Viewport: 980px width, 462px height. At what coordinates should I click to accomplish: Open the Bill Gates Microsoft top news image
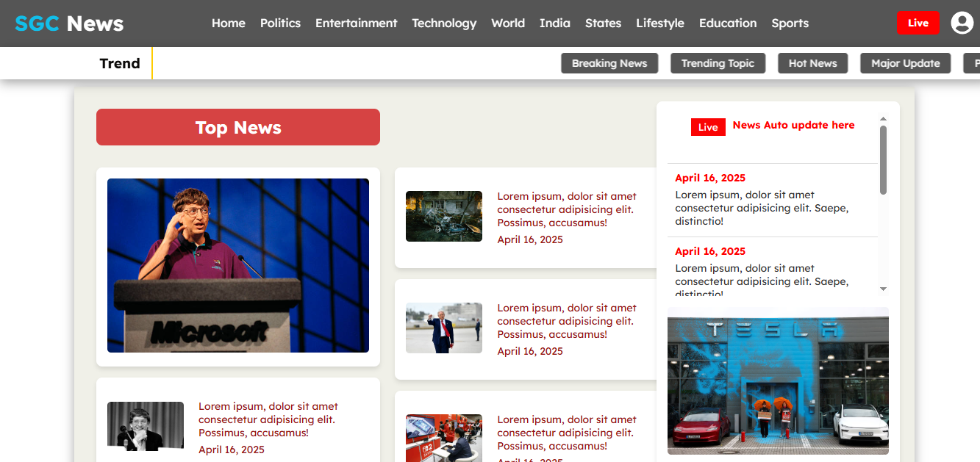click(238, 265)
